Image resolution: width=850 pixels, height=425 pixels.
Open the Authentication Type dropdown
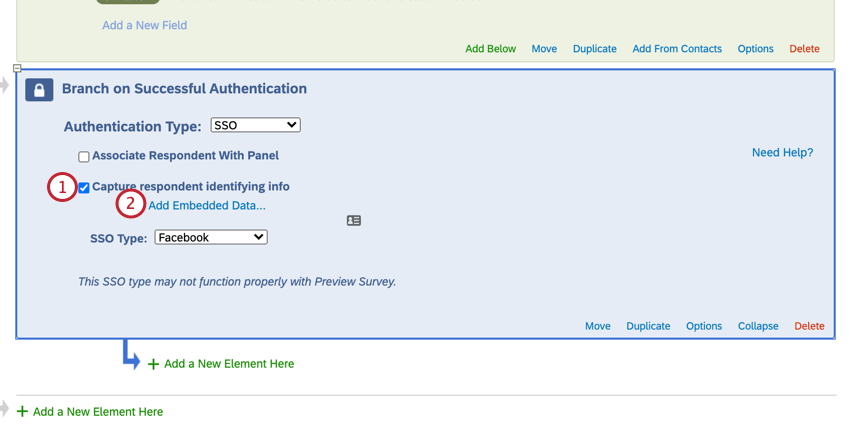255,125
